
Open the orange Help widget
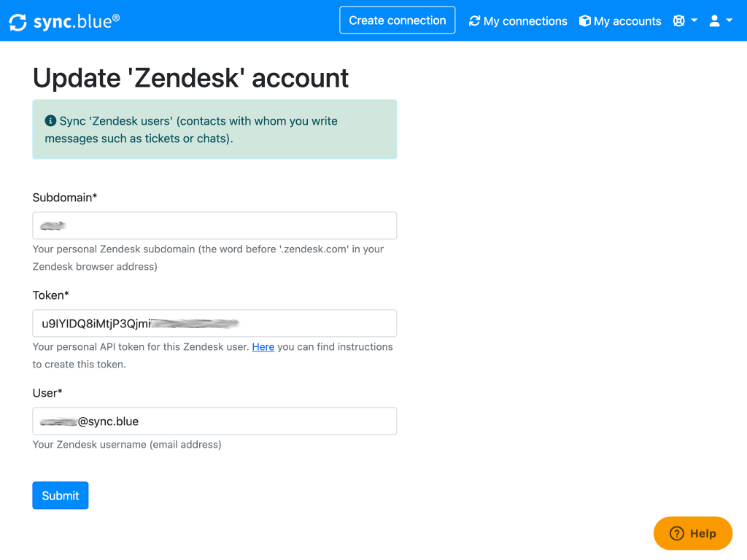tap(693, 534)
